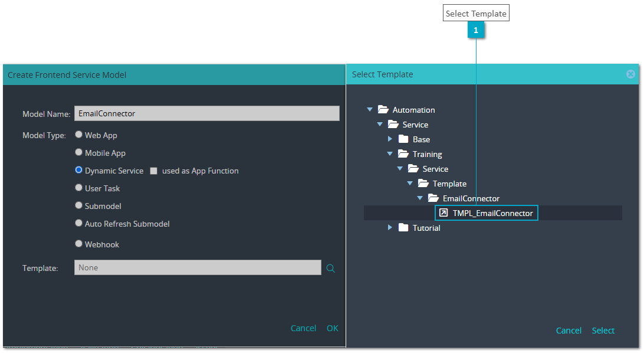Focus the Model Name input field
The height and width of the screenshot is (353, 644).
pyautogui.click(x=207, y=113)
